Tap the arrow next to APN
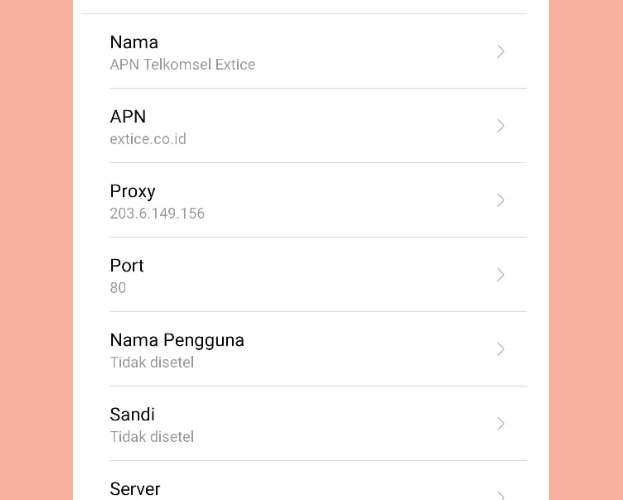Viewport: 623px width, 500px height. tap(501, 126)
